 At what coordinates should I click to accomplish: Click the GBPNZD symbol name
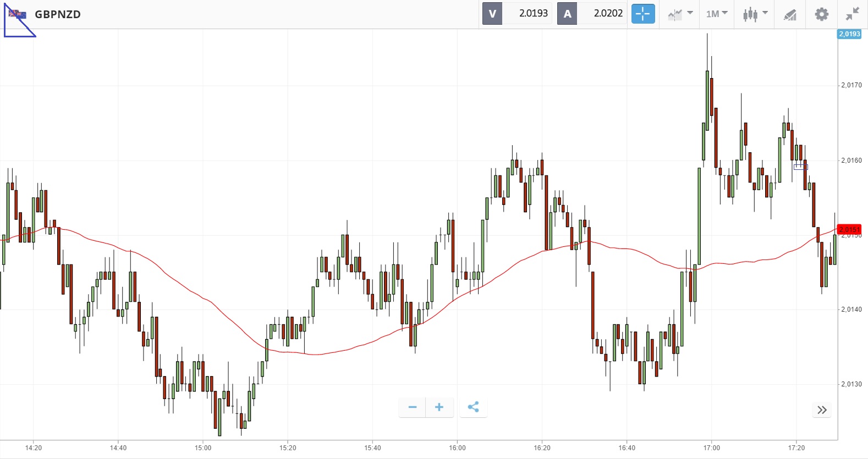58,14
